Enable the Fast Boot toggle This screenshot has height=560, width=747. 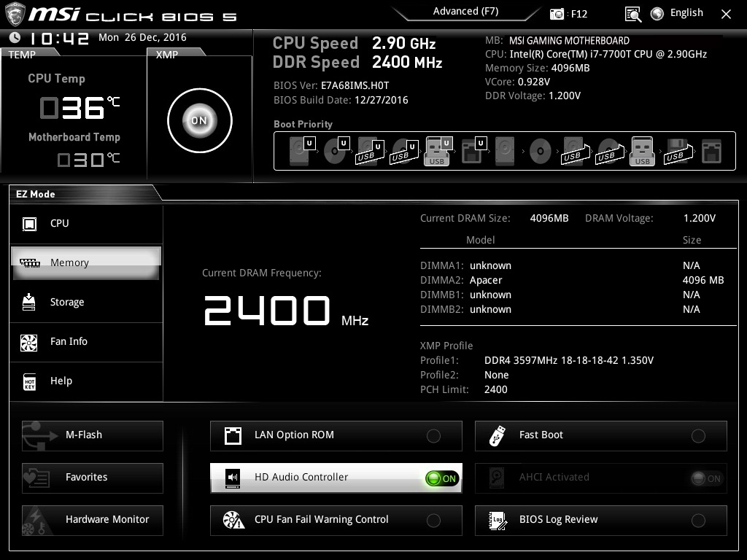(698, 436)
